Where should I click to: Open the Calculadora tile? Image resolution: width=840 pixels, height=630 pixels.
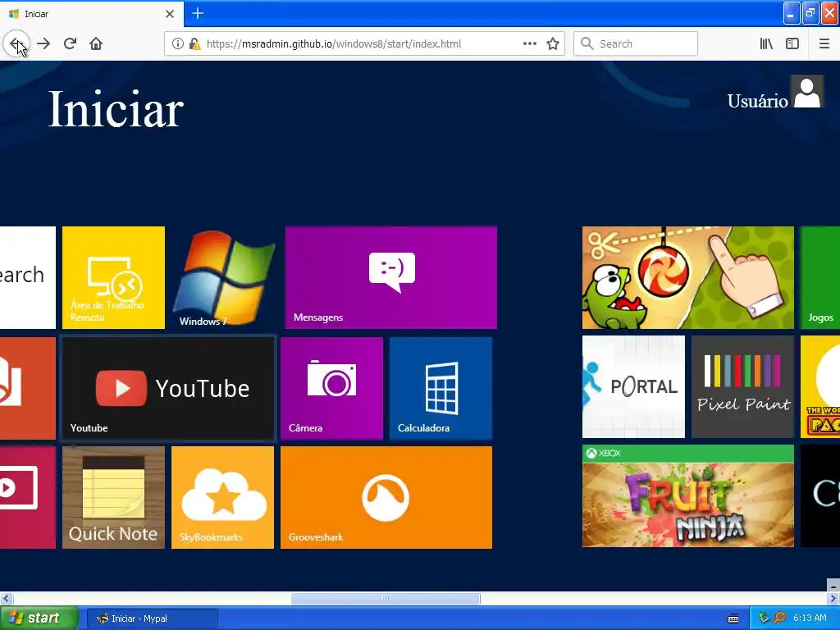pyautogui.click(x=441, y=388)
